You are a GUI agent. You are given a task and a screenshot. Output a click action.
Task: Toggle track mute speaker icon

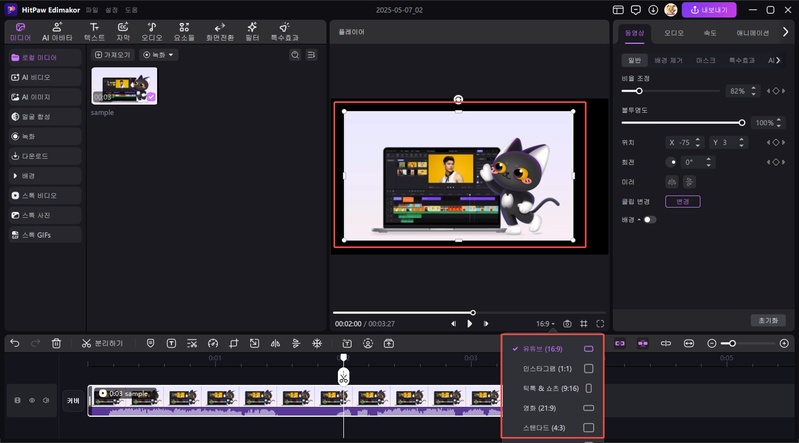[46, 401]
